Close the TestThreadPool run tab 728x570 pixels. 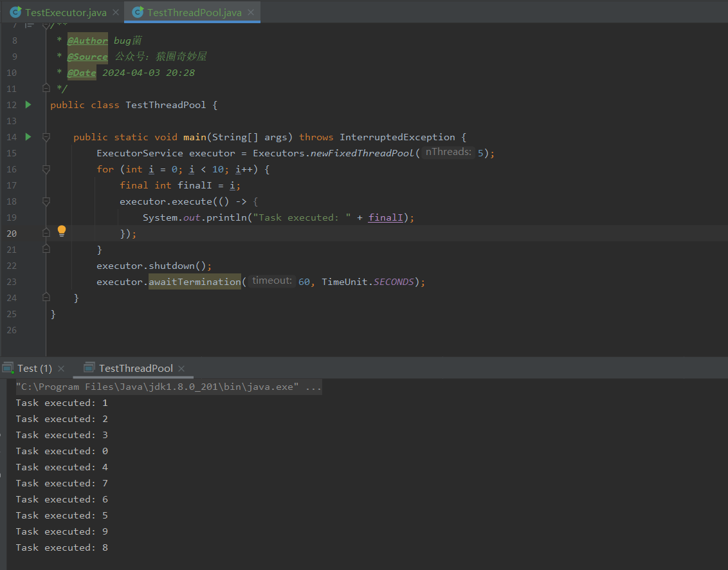pyautogui.click(x=181, y=369)
